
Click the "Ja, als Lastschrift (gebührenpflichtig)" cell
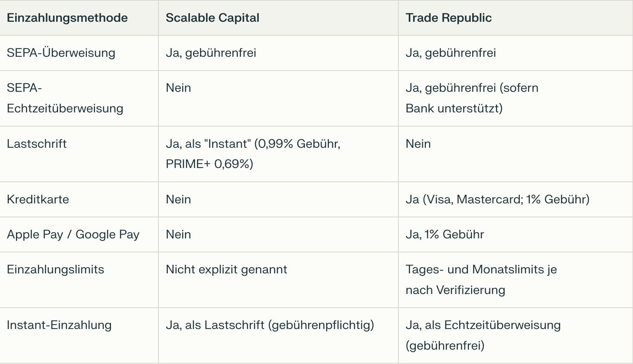tap(270, 325)
